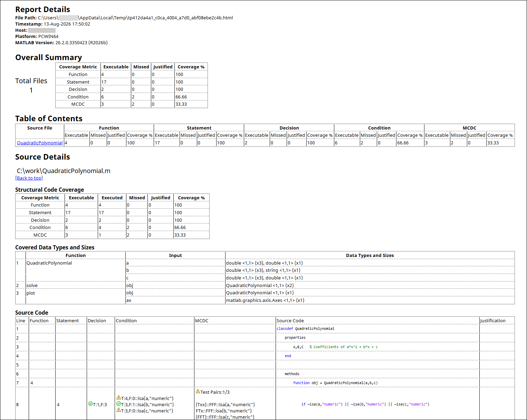Select the if ~isa(a,"numeric") code on line 8
Image resolution: width=527 pixels, height=420 pixels.
365,404
